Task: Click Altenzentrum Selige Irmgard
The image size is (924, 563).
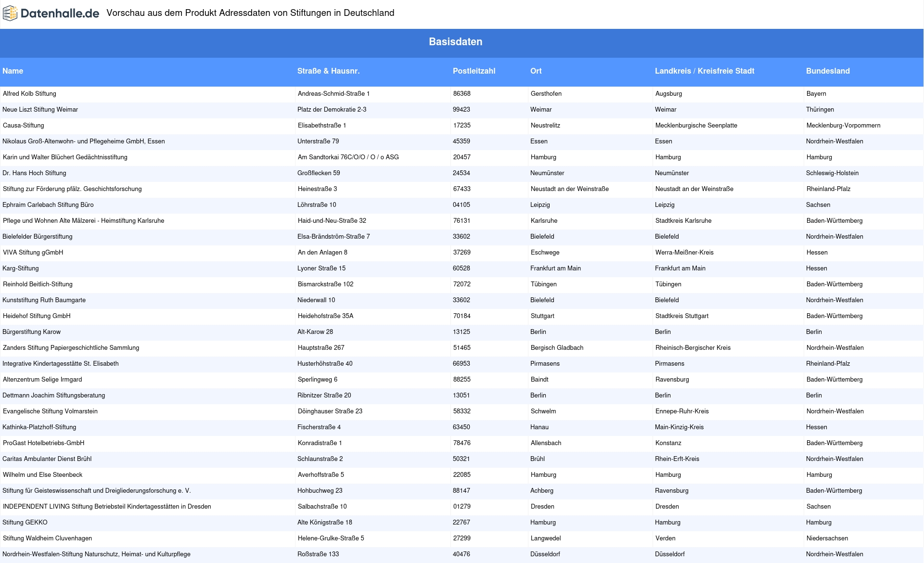Action: [x=42, y=380]
